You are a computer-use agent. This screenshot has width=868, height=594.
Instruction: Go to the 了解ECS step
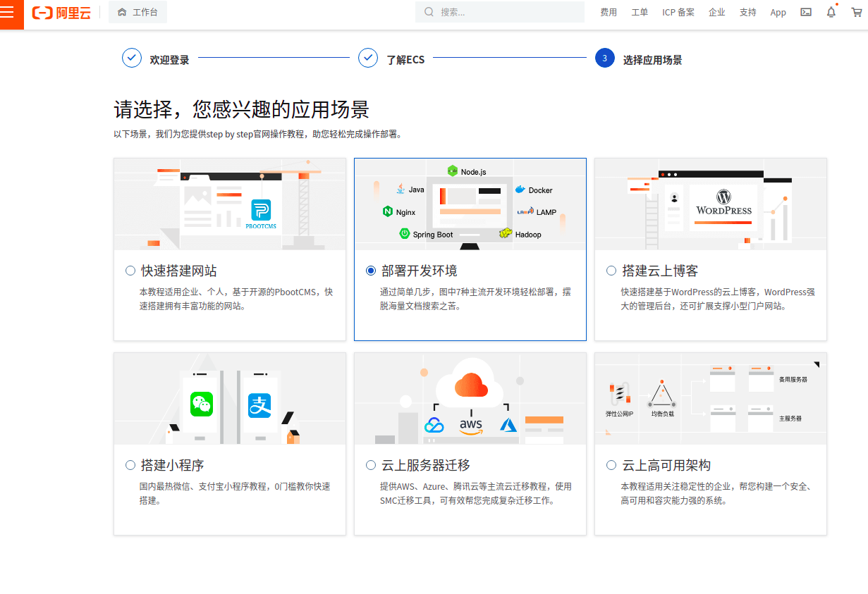(x=392, y=59)
